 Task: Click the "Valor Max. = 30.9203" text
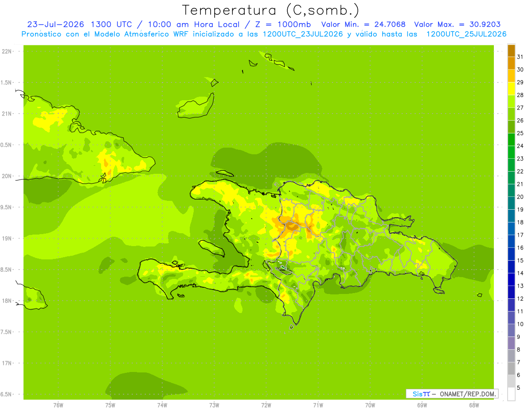coord(458,24)
